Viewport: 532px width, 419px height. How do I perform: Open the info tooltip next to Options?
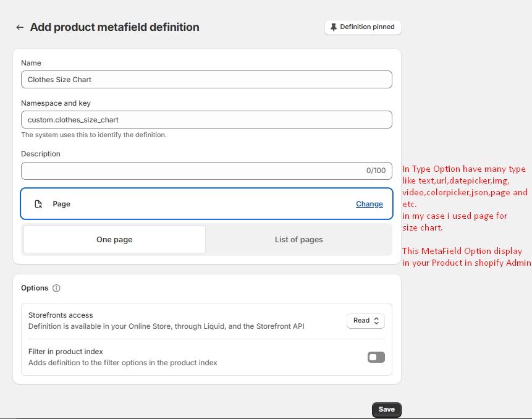point(56,288)
